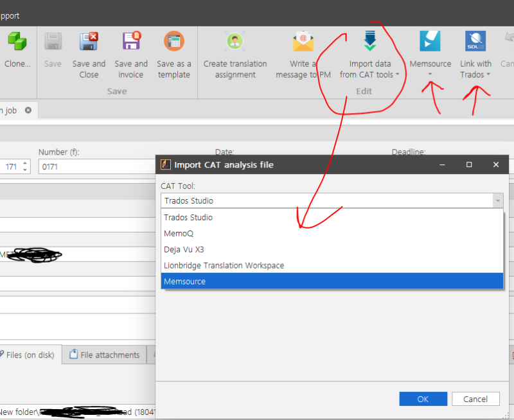Expand the Link with Trados dropdown arrow
The height and width of the screenshot is (420, 514).
[488, 74]
